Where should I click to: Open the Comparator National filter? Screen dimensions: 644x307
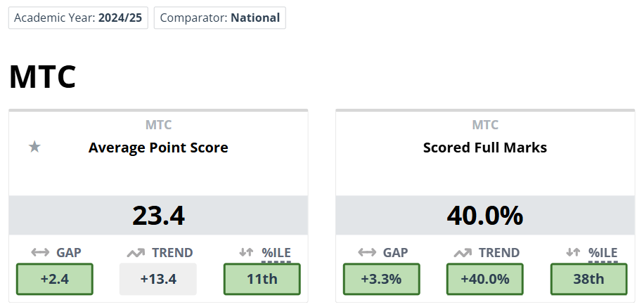tap(219, 18)
